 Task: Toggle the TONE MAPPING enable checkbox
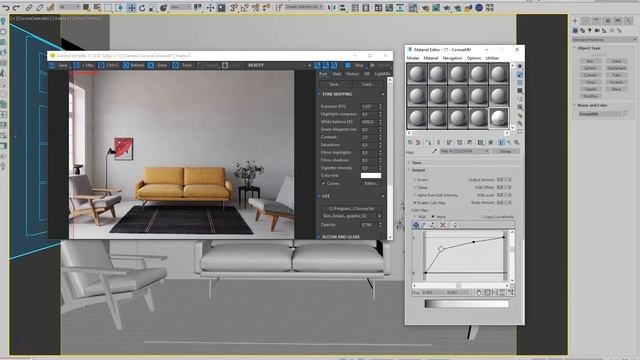click(x=382, y=94)
